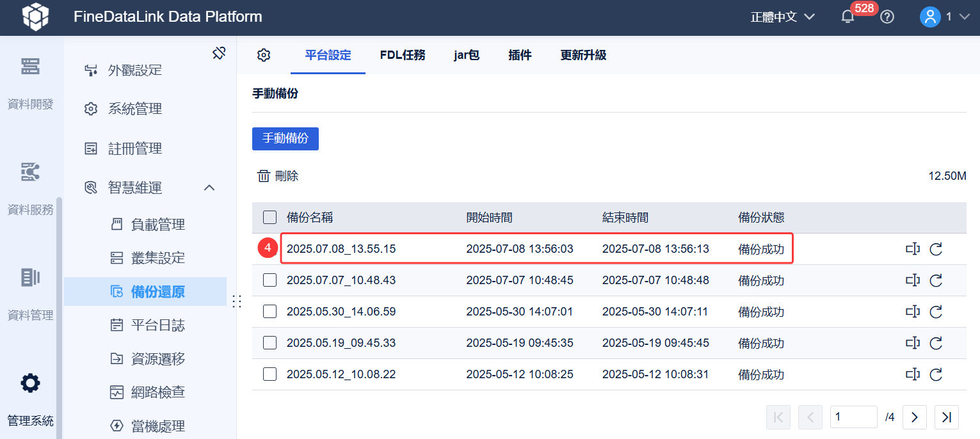Rename the 2025.05.19_09.45.33 backup
This screenshot has height=439, width=980.
click(913, 343)
